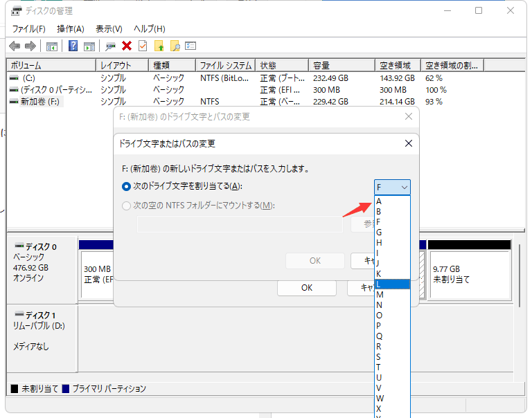
Task: Choose drive letter S from list
Action: [x=392, y=357]
